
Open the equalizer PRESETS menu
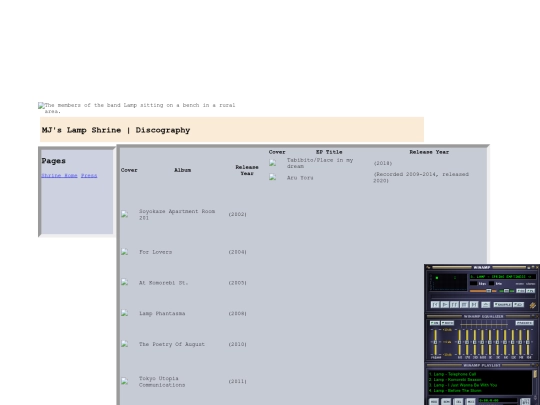(525, 323)
